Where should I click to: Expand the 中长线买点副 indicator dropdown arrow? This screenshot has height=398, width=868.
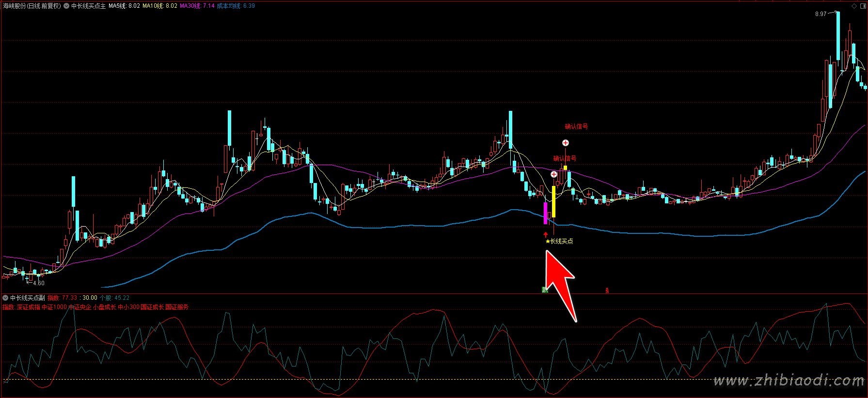pyautogui.click(x=5, y=298)
